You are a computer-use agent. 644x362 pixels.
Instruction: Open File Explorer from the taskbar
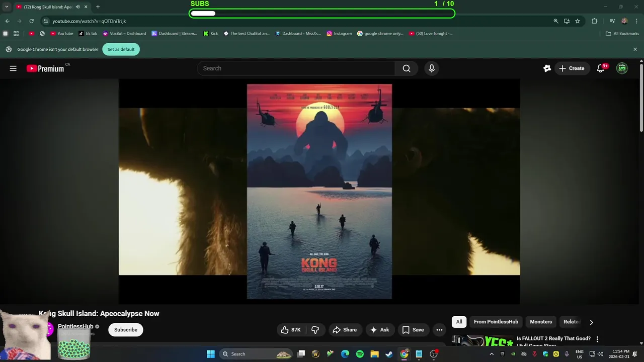coord(374,354)
